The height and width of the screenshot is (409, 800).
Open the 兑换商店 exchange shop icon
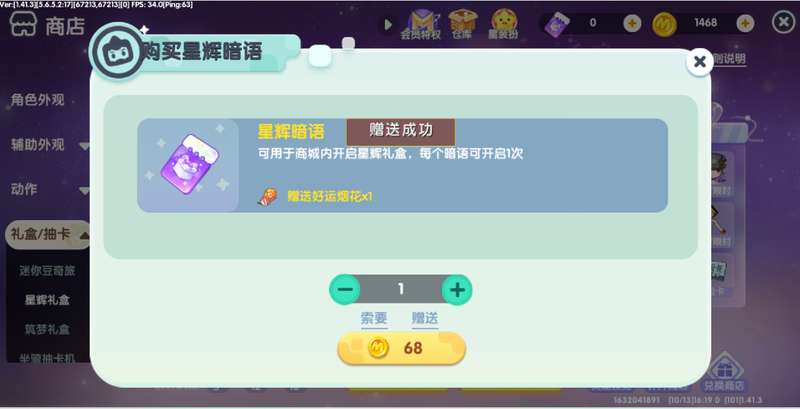coord(723,372)
